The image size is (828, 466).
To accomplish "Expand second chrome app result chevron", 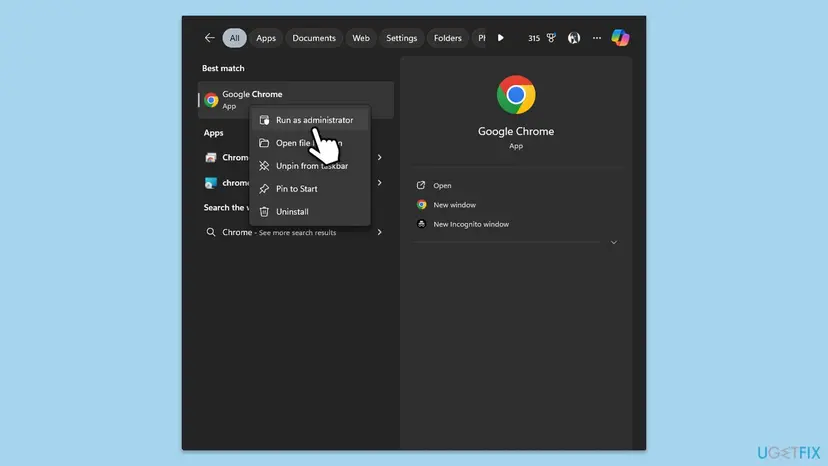I will click(379, 183).
